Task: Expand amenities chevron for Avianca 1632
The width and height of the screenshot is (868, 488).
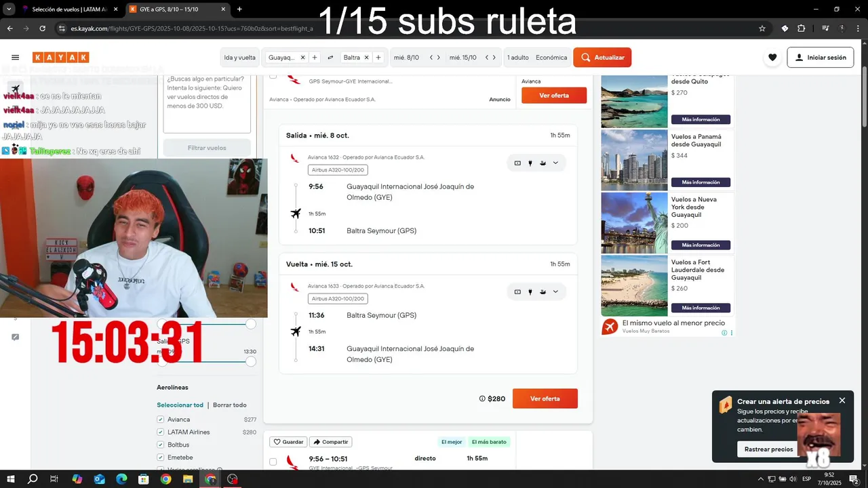Action: [555, 163]
